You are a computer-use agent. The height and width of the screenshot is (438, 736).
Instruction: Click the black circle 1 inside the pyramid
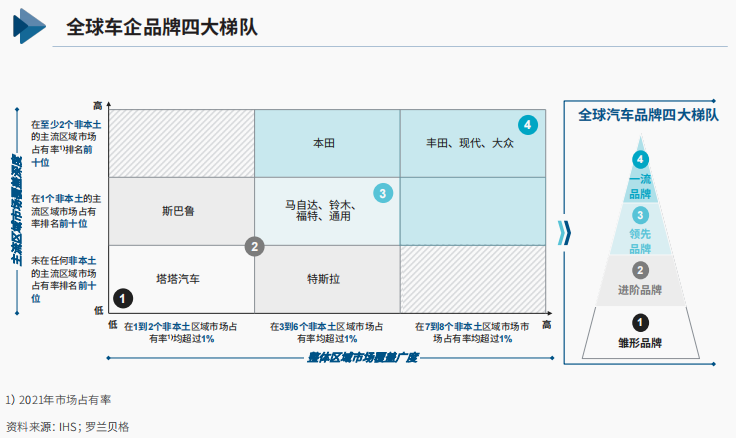(640, 323)
